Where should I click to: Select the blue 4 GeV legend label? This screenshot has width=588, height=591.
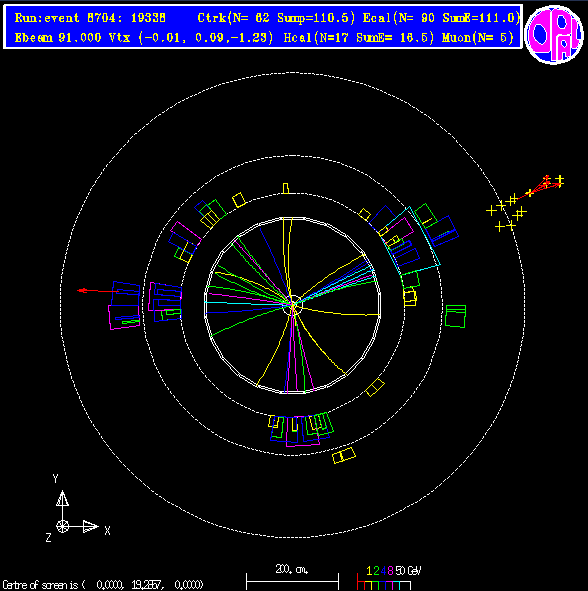(x=383, y=571)
